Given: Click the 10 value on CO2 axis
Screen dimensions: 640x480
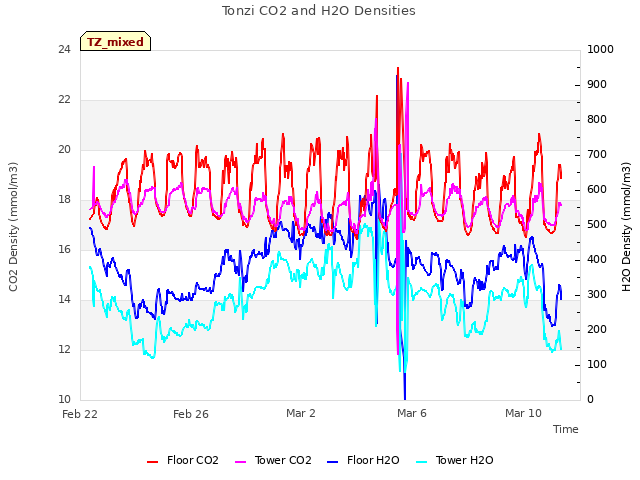Looking at the screenshot, I should click(x=64, y=399).
